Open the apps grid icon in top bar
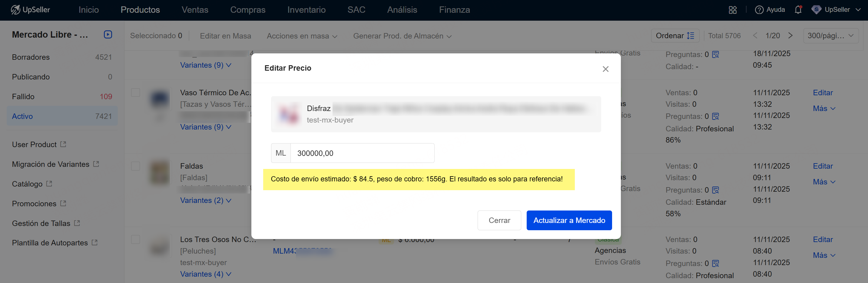Screen dimensions: 868x283 click(733, 10)
